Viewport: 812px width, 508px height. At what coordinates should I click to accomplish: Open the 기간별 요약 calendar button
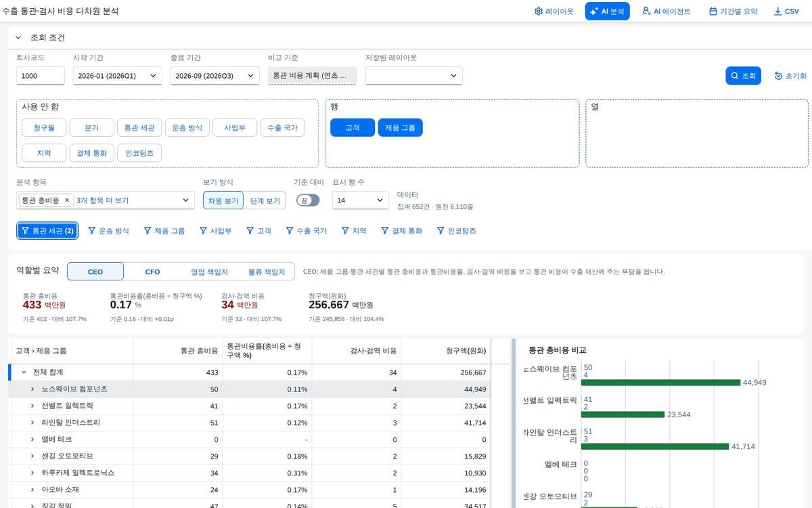[733, 12]
